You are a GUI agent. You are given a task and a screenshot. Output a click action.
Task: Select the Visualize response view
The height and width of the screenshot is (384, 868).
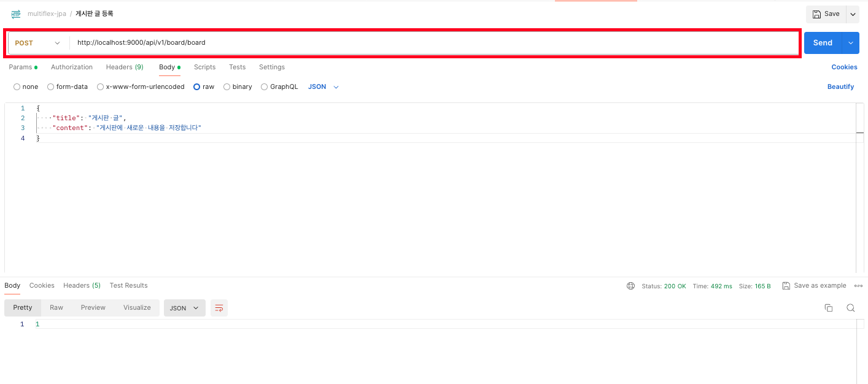137,308
